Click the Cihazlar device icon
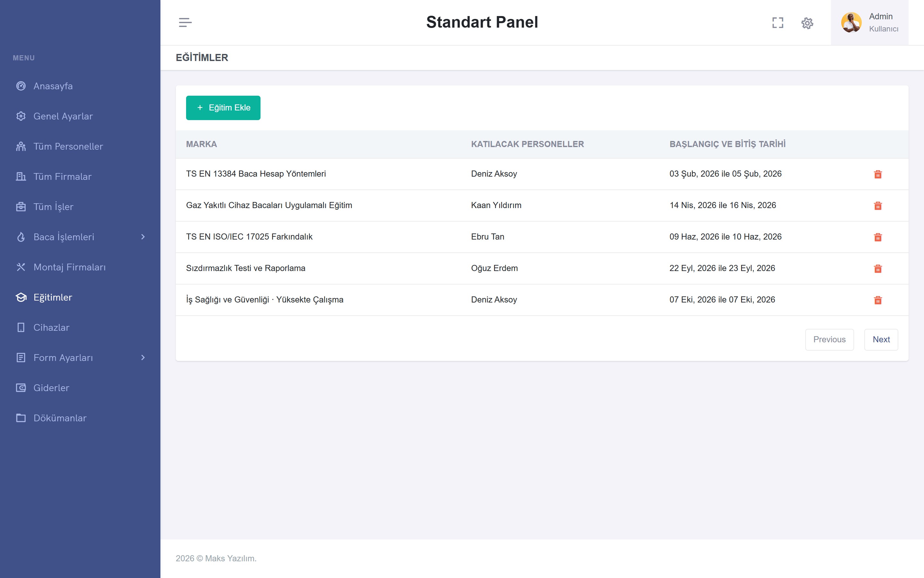The image size is (924, 578). tap(21, 328)
